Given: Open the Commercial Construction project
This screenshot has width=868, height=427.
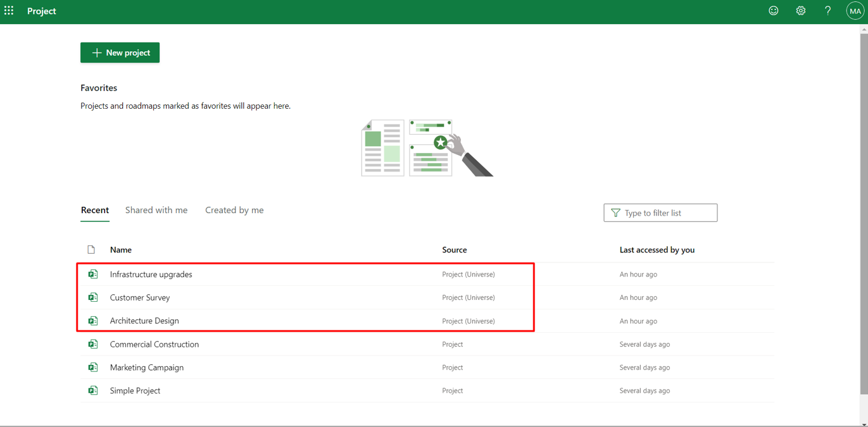Looking at the screenshot, I should [154, 344].
